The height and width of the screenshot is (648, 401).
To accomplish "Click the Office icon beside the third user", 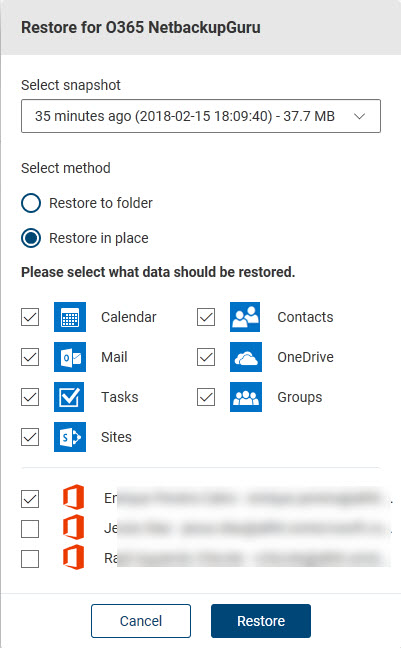I will click(x=74, y=557).
